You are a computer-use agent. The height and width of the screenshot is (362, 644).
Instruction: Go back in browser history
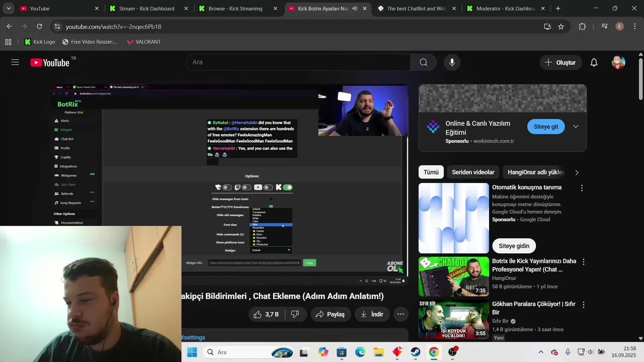(9, 27)
